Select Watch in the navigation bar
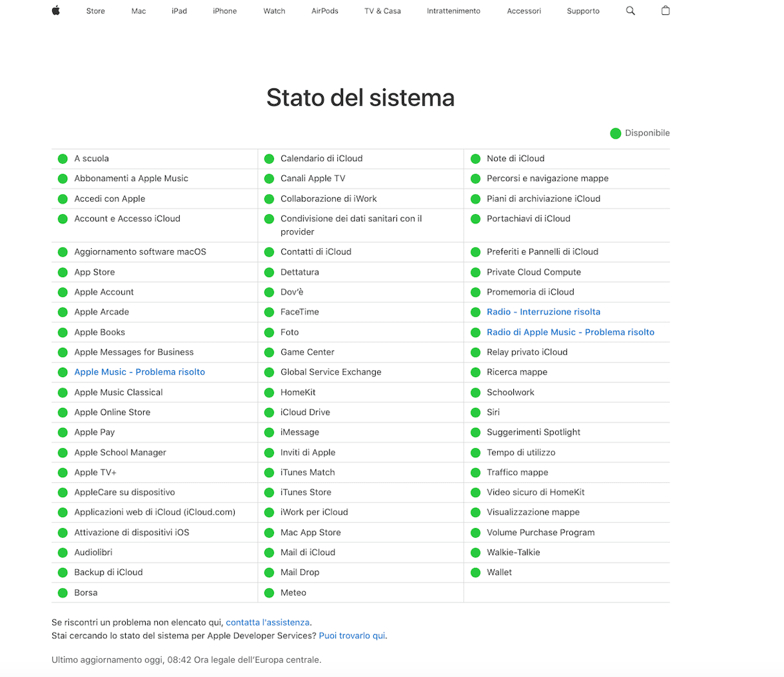This screenshot has width=784, height=677. (x=274, y=11)
